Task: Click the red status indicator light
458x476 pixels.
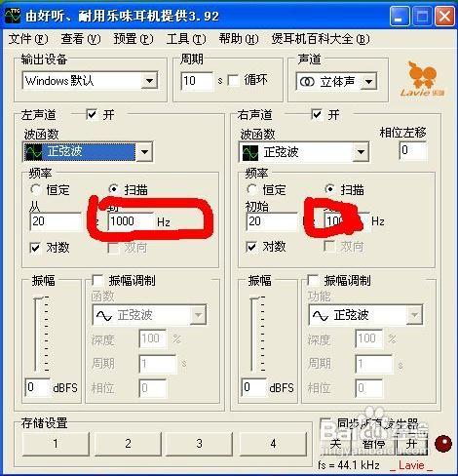Action: (x=443, y=444)
